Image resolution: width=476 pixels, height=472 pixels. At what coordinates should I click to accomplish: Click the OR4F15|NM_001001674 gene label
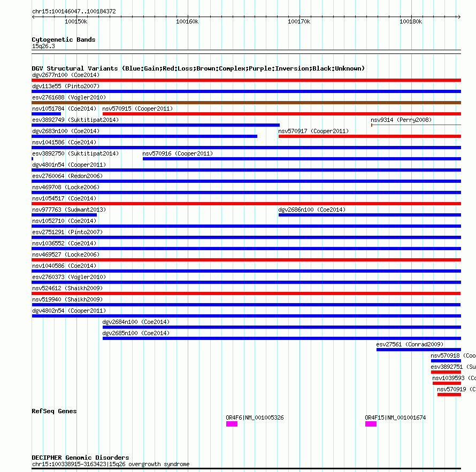[x=395, y=417]
